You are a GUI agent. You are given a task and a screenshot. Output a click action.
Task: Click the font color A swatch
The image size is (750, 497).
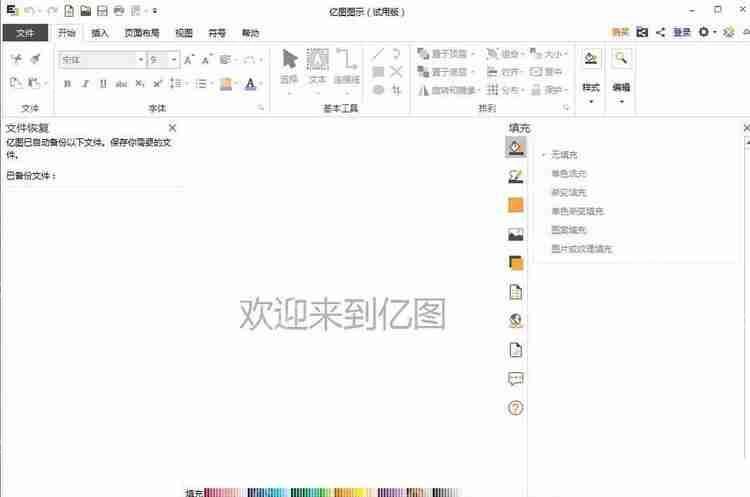(x=250, y=84)
